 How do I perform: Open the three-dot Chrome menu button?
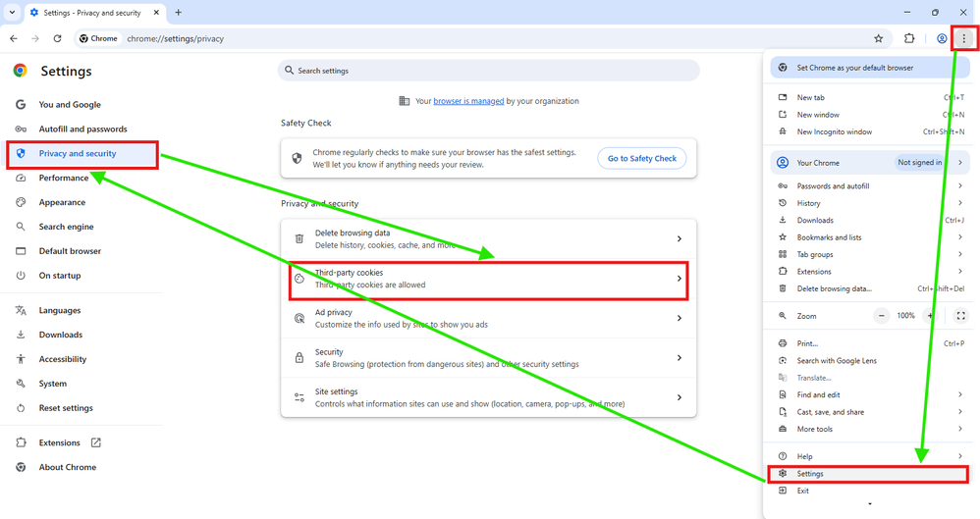point(963,38)
